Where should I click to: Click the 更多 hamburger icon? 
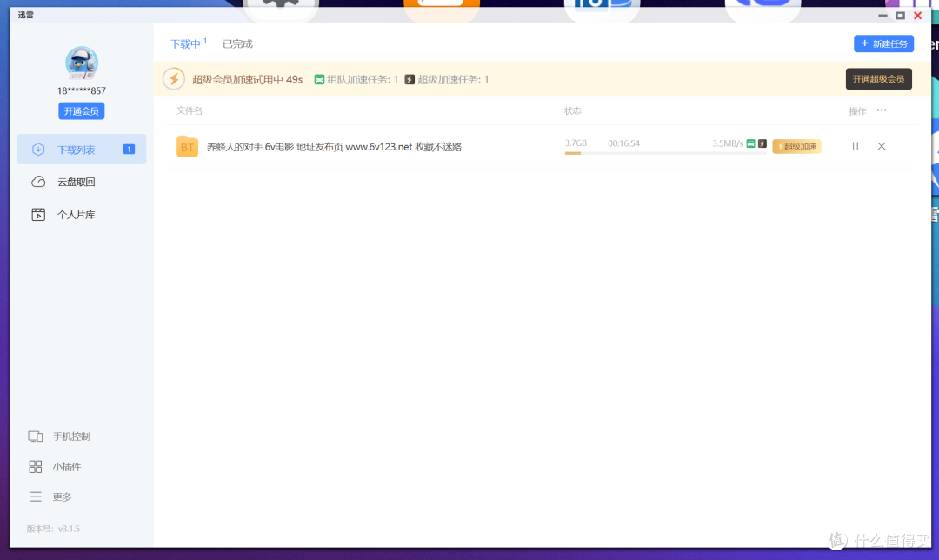(x=36, y=497)
